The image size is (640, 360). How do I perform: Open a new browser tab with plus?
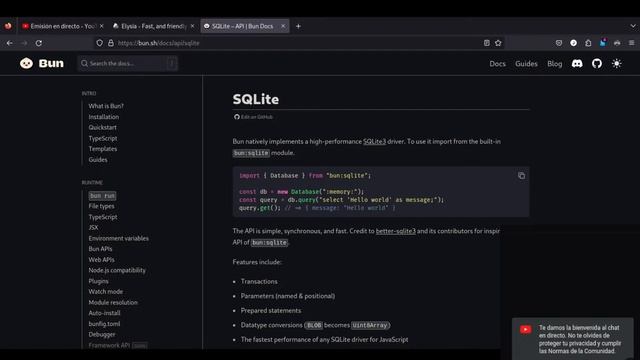click(x=298, y=26)
